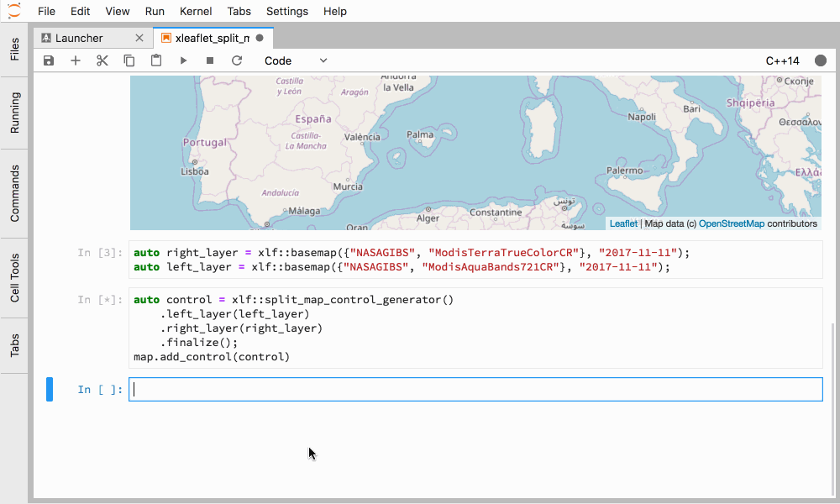Open the Help menu

pos(335,11)
